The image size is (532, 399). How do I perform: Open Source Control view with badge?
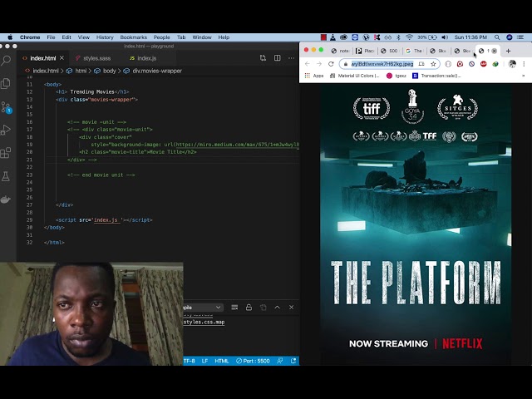pyautogui.click(x=6, y=107)
